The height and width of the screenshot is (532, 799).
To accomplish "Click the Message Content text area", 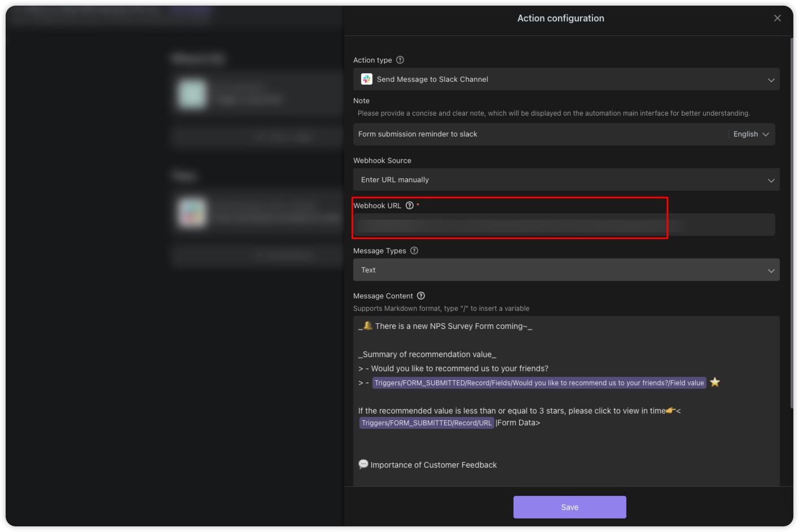I will [567, 401].
